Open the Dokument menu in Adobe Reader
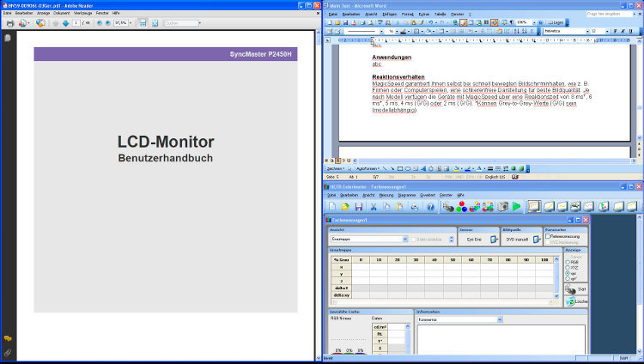This screenshot has width=644, height=364. [x=62, y=13]
